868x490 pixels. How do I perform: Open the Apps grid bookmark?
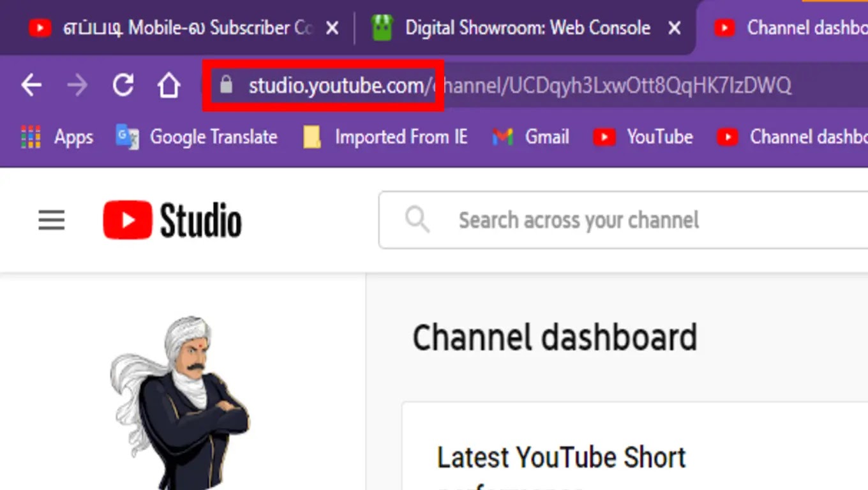[57, 137]
